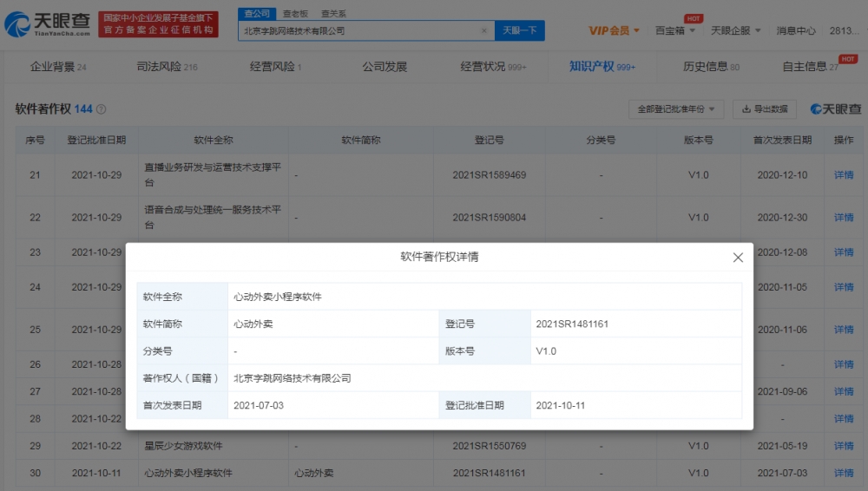Click the 天眼一下 search button
This screenshot has height=491, width=868.
point(519,30)
